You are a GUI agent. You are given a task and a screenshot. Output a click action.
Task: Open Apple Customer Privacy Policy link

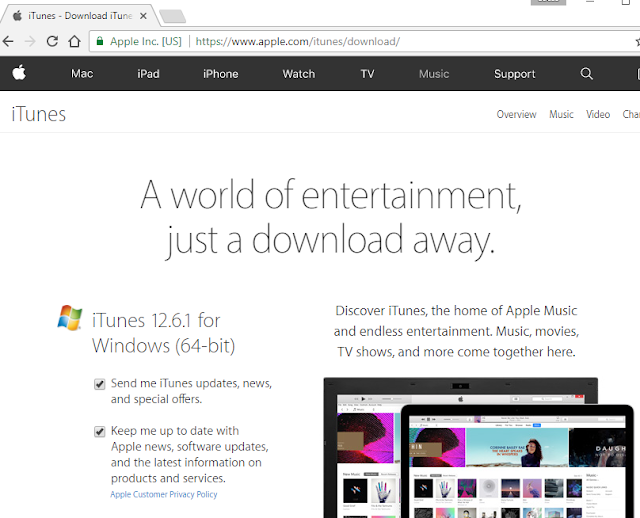click(164, 494)
